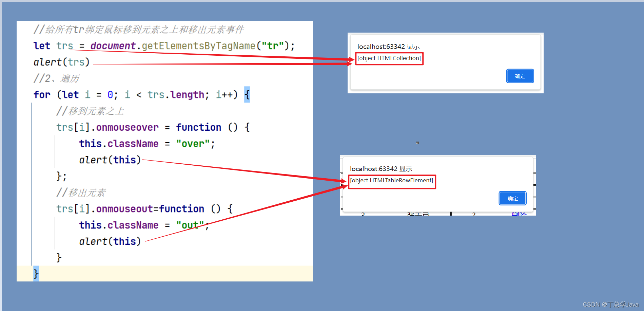Click the '[object HTMLTableRowElement]' message text
644x311 pixels.
(392, 180)
